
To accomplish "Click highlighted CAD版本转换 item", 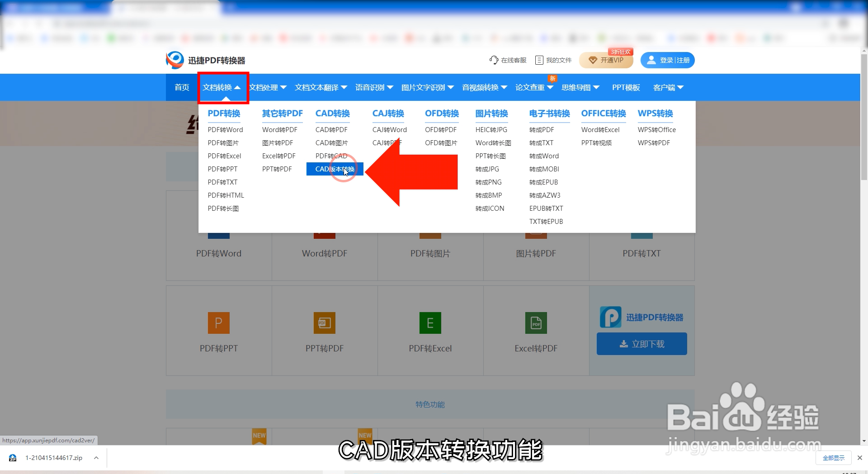I will tap(335, 169).
